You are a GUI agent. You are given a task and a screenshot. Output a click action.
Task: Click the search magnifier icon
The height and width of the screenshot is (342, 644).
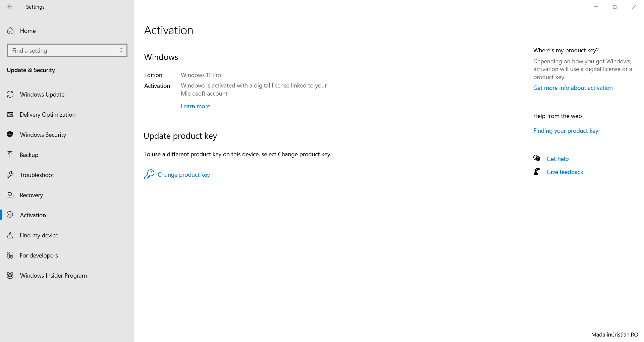point(121,50)
